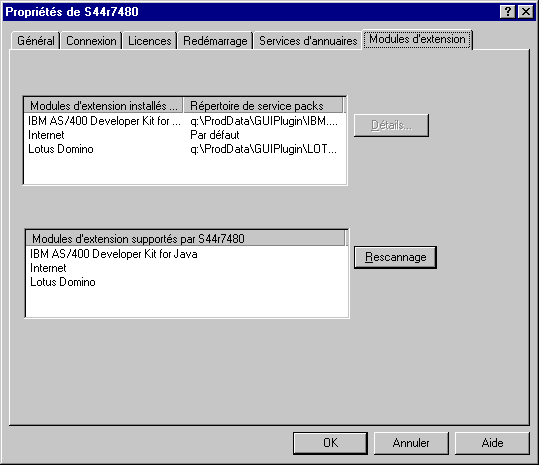The image size is (539, 465).
Task: Close the Propriétés dialog window
Action: 526,12
